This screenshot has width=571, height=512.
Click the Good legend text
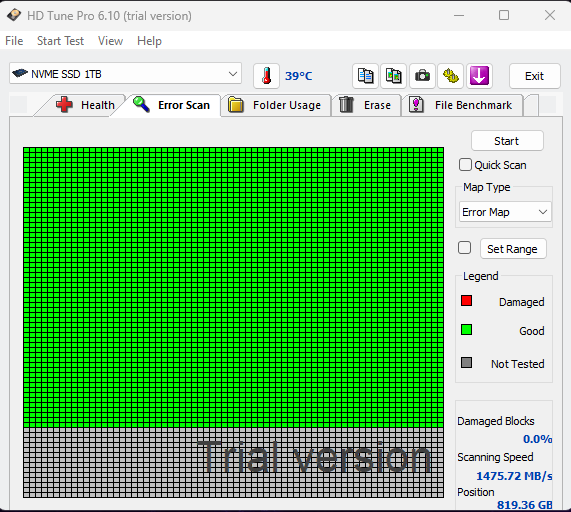532,331
